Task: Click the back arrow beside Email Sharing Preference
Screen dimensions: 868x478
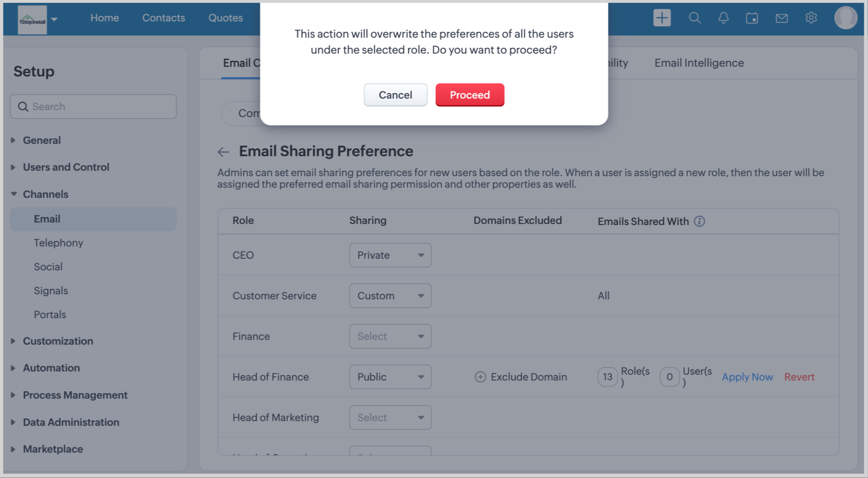Action: (223, 151)
